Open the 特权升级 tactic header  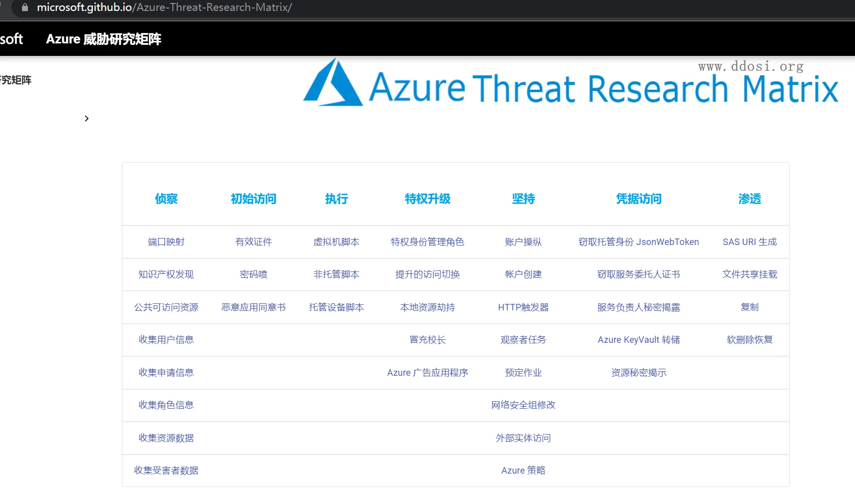click(x=427, y=199)
